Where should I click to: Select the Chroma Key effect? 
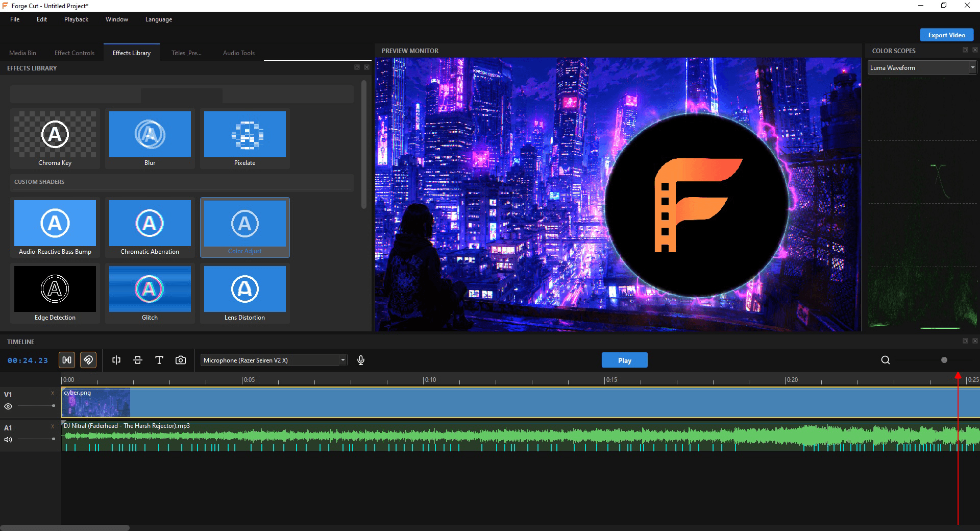tap(55, 139)
